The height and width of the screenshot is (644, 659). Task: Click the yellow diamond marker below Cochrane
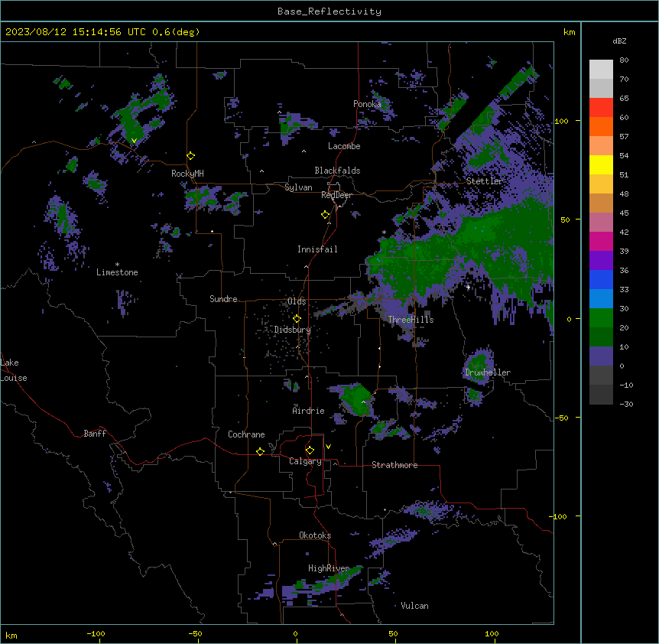260,451
